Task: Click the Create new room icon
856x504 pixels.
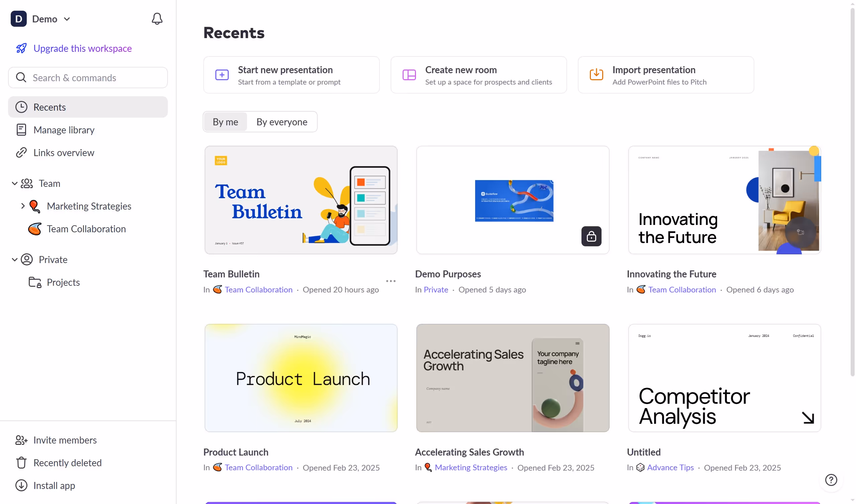Action: click(x=409, y=75)
